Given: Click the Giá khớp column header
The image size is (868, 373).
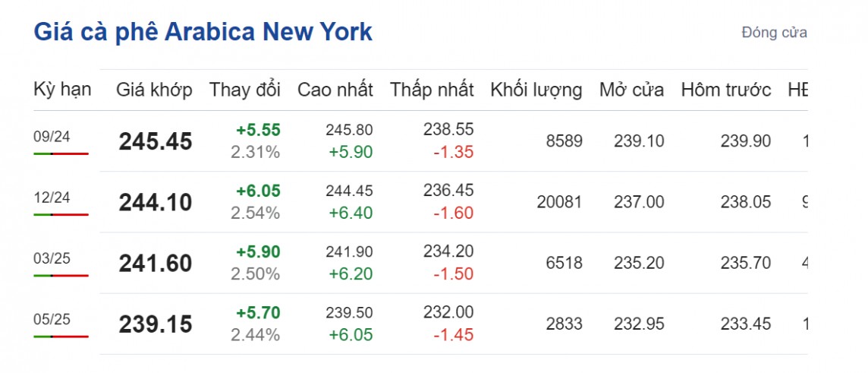Looking at the screenshot, I should coord(154,90).
